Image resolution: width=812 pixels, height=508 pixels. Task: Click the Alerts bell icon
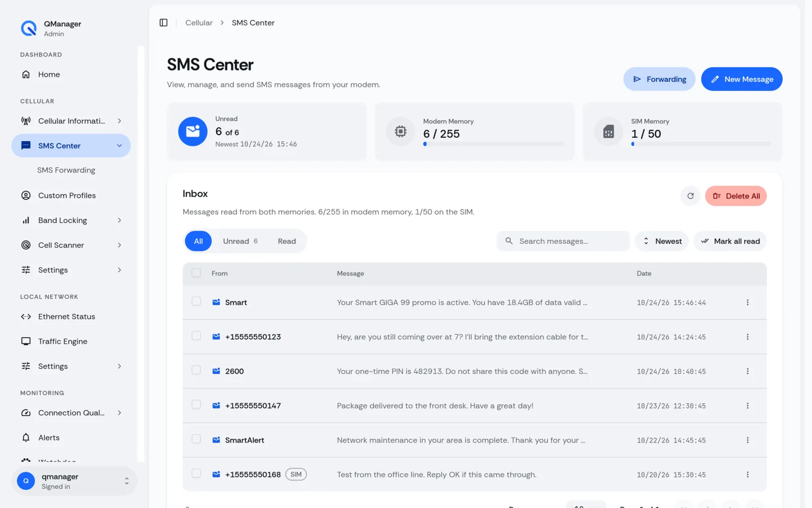click(x=26, y=437)
